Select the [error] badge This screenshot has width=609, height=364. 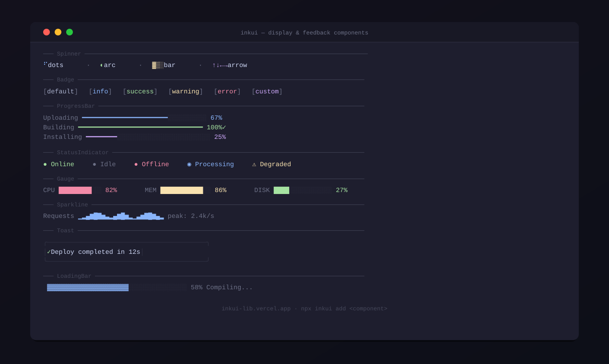click(x=227, y=91)
